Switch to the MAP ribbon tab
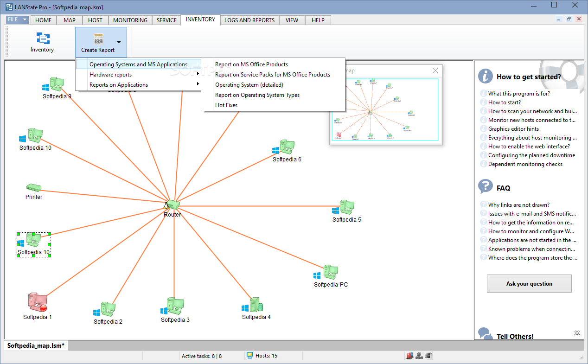This screenshot has width=588, height=364. coord(70,20)
